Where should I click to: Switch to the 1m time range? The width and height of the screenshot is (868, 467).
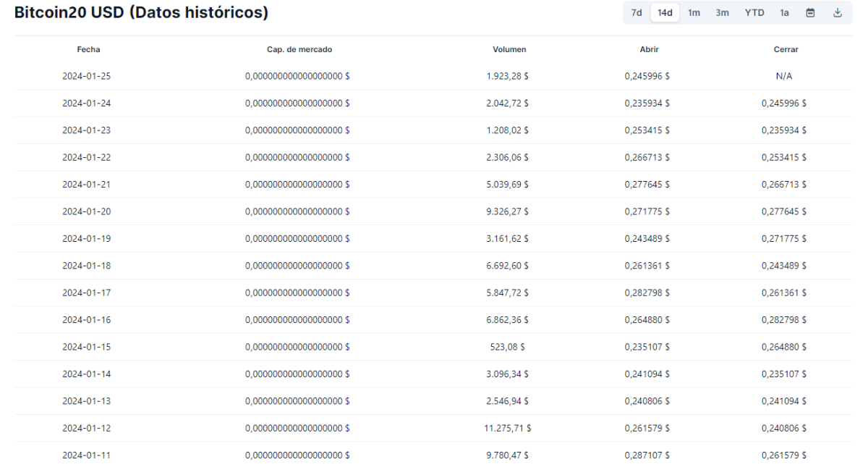(694, 12)
